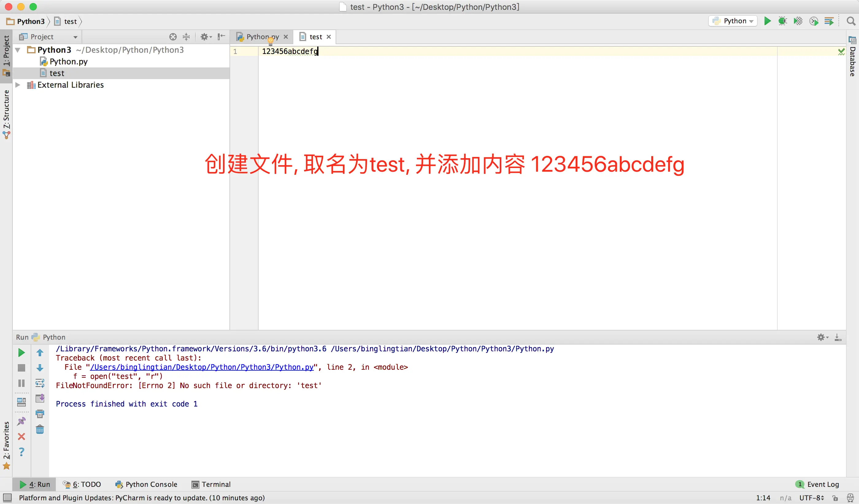Collapse the Python3 project folder

click(x=18, y=50)
